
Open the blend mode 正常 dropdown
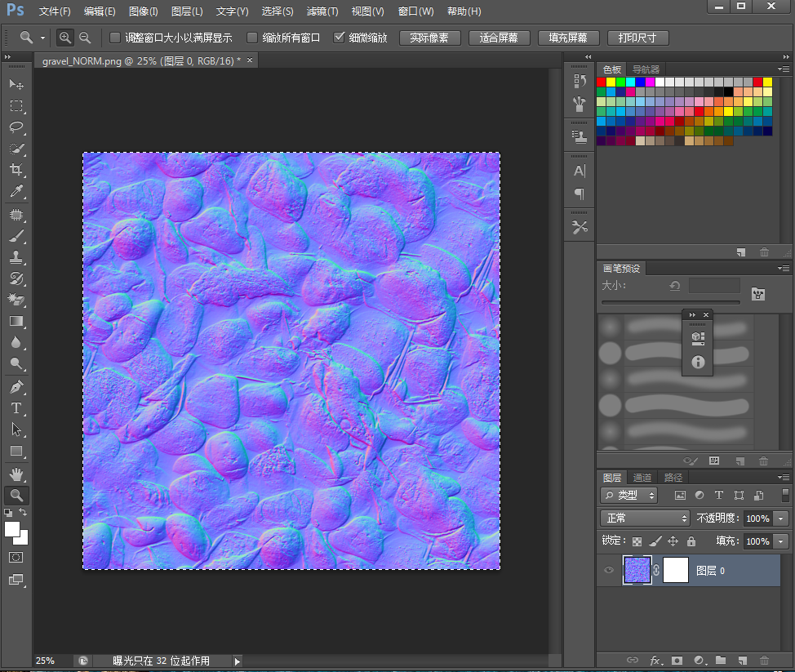(645, 518)
